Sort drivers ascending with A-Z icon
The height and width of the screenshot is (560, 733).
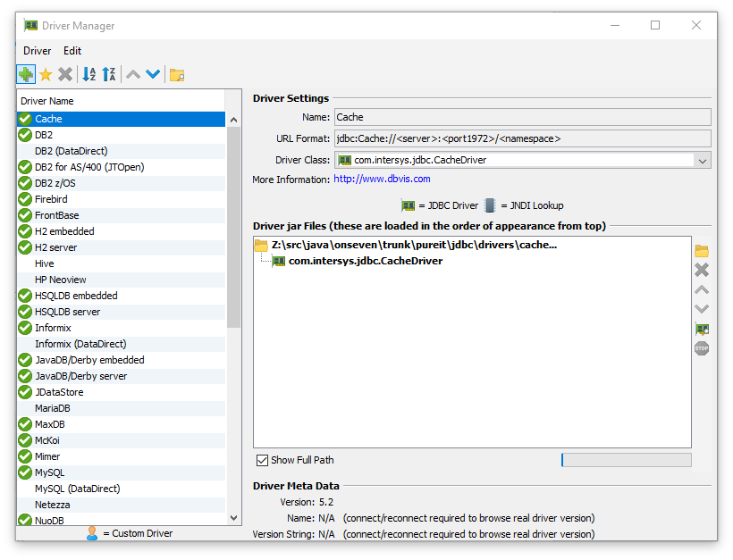click(88, 75)
